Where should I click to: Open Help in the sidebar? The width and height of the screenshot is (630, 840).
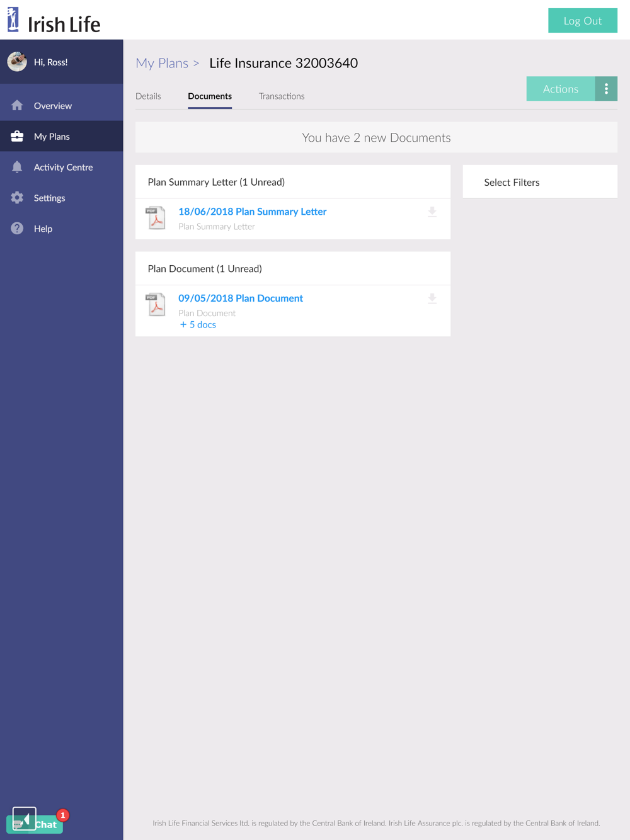62,229
